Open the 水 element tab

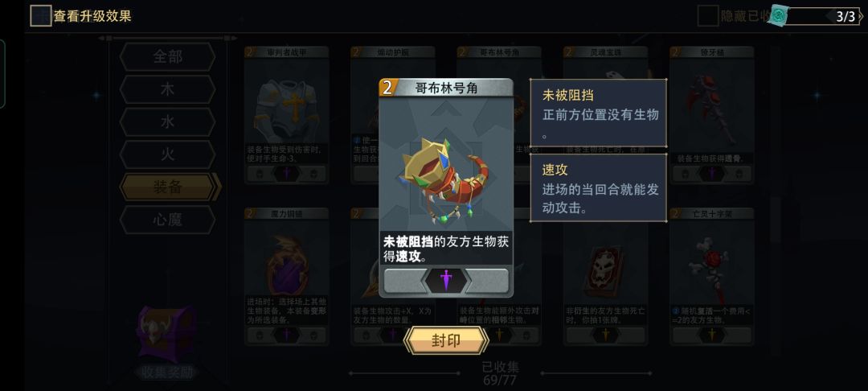[168, 121]
